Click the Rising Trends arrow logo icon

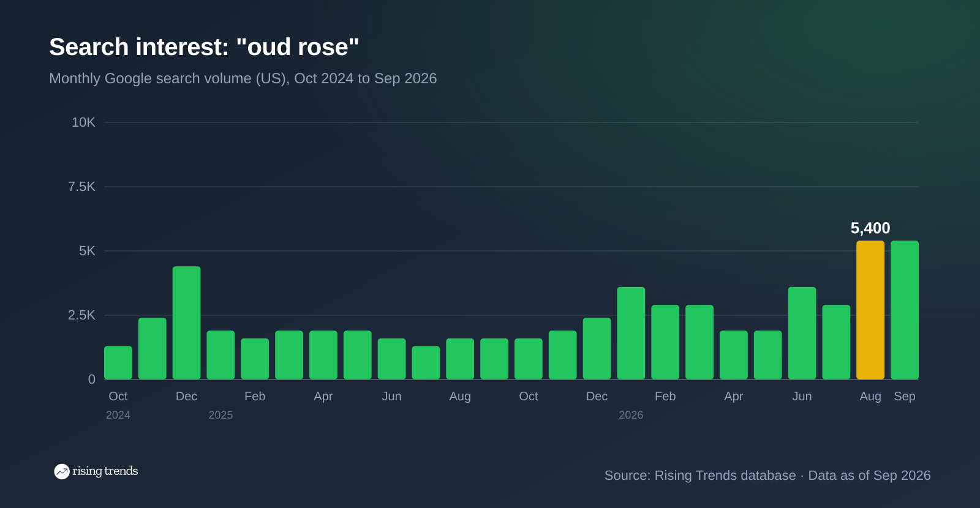click(62, 471)
